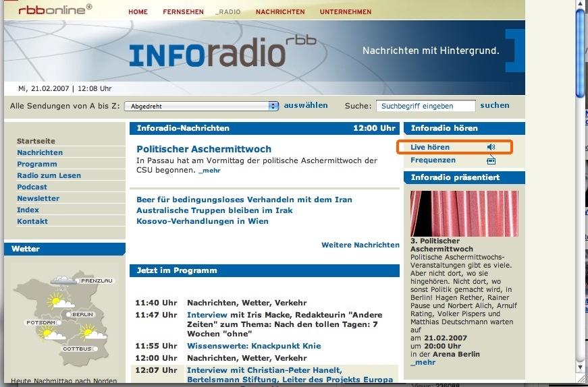Click _mehr after the CSU news text
Viewport: 588px width, 387px height.
click(209, 171)
